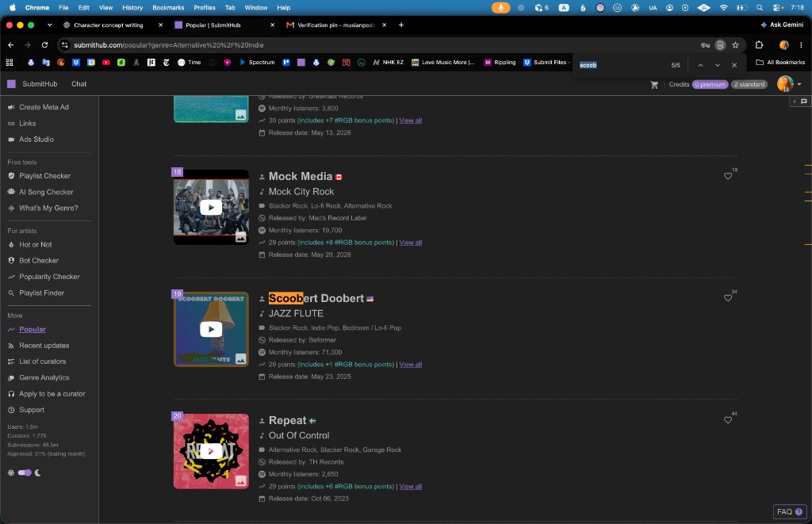Viewport: 812px width, 524px height.
Task: Open a new Chrome tab
Action: pyautogui.click(x=400, y=25)
